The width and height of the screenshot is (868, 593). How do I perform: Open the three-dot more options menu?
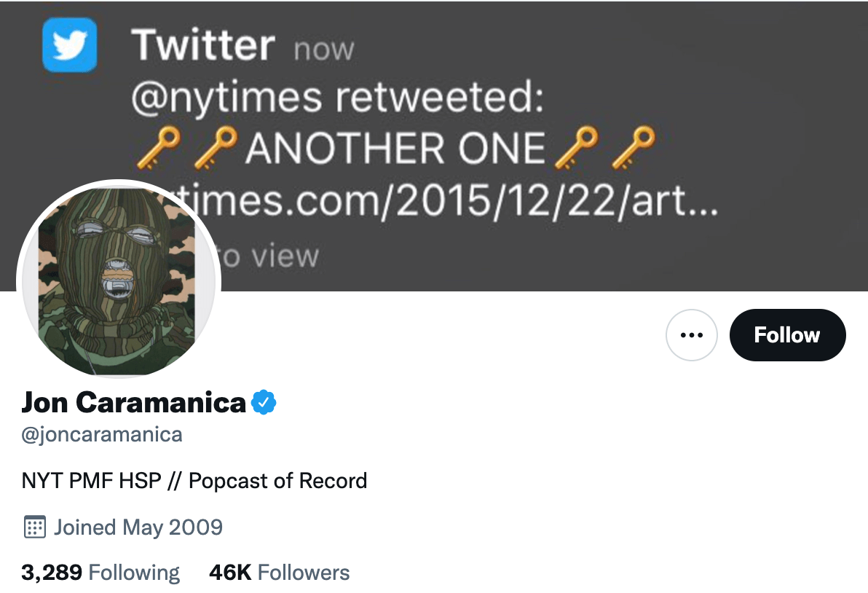point(692,335)
